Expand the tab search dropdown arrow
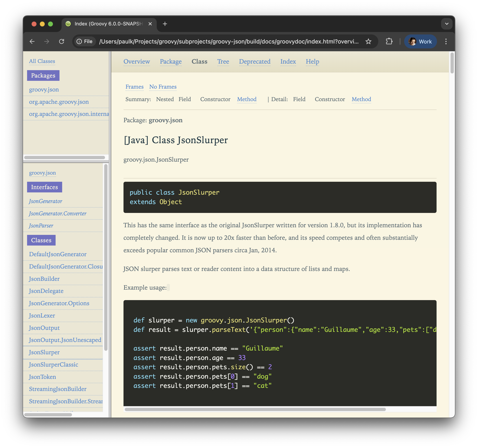Viewport: 478px width, 448px height. [446, 24]
